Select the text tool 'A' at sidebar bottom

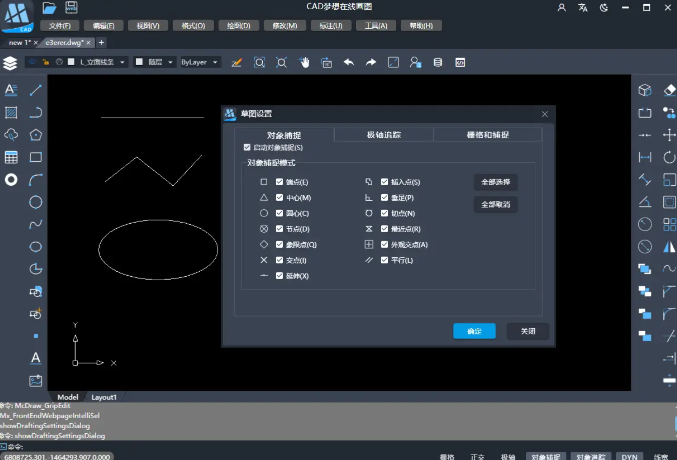[36, 357]
